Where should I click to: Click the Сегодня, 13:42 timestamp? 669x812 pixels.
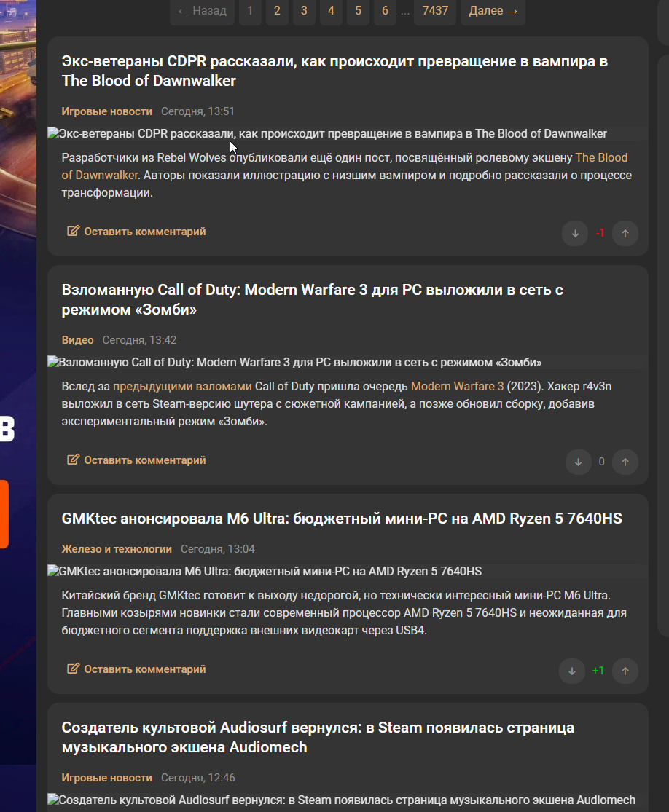[139, 340]
